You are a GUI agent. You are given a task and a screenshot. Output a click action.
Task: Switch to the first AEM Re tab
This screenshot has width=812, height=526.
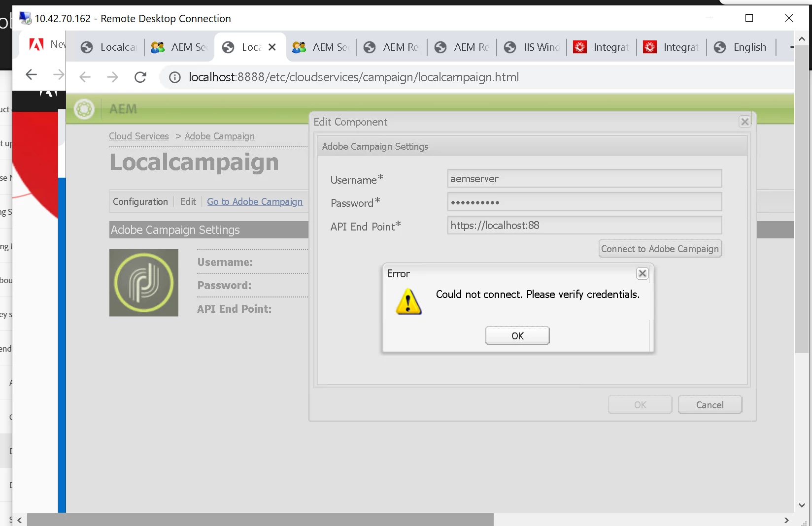point(391,47)
